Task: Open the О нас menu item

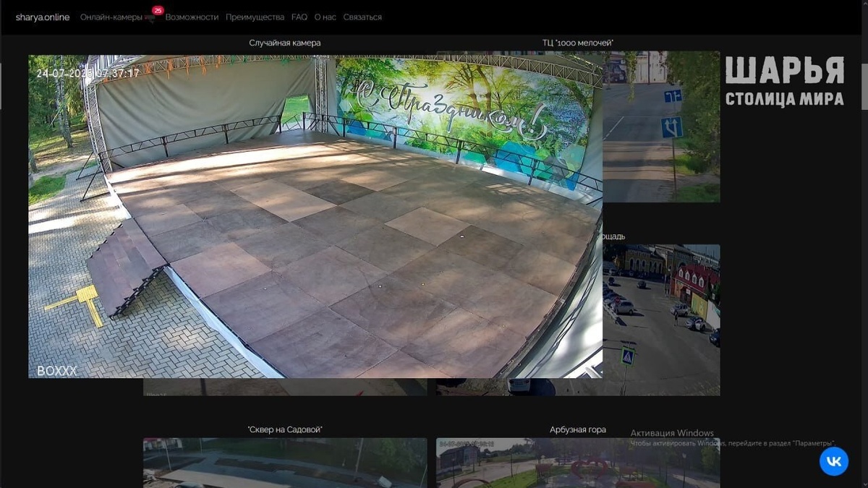Action: click(x=325, y=17)
